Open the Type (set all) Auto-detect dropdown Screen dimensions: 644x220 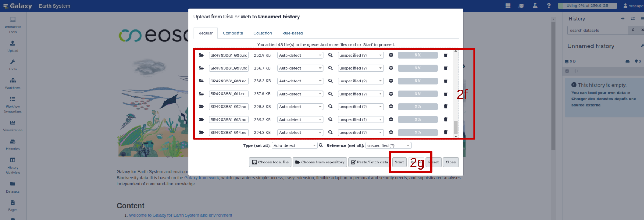pyautogui.click(x=295, y=145)
